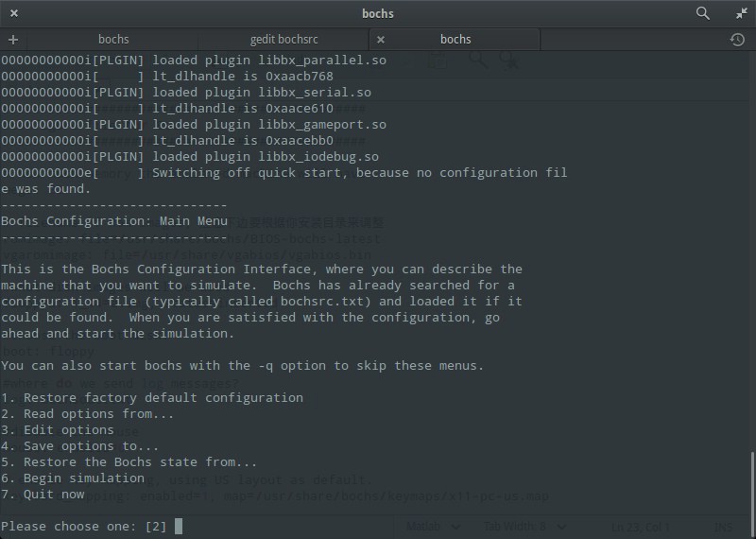Click the restore window arrows icon
The image size is (756, 539).
(x=741, y=13)
